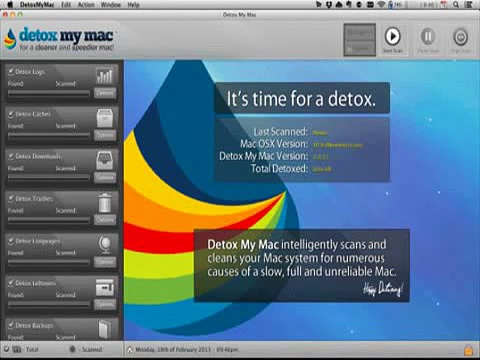The height and width of the screenshot is (360, 480).
Task: Click the "Happy Detoxing!" signature
Action: coord(383,289)
